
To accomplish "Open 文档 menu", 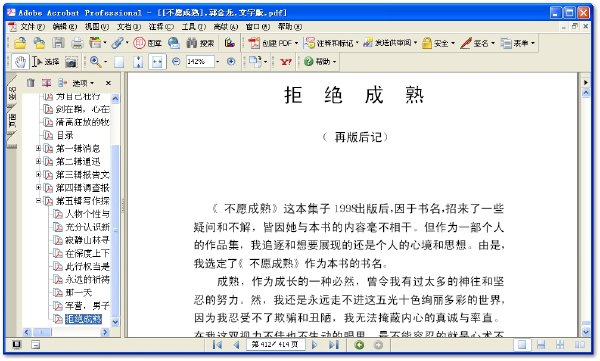I will tap(129, 26).
